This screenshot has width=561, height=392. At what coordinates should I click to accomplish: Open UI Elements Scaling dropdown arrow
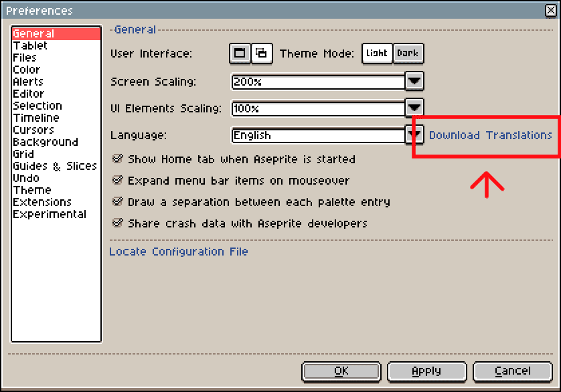pos(414,108)
